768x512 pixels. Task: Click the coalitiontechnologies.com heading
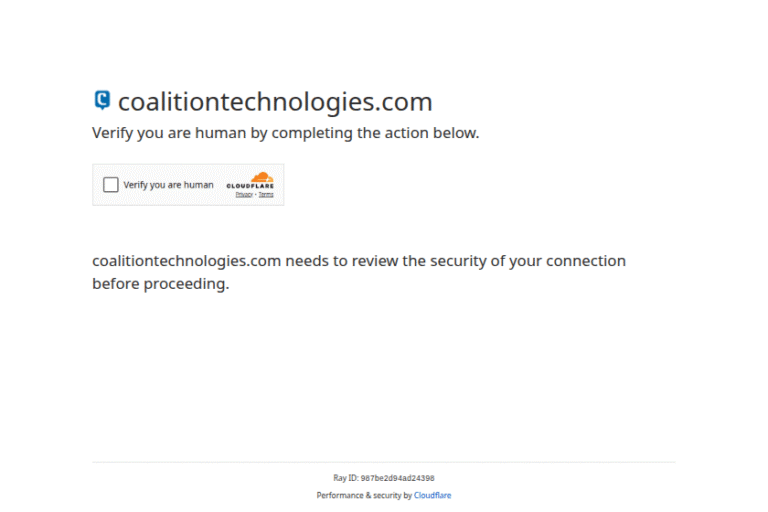pos(275,102)
